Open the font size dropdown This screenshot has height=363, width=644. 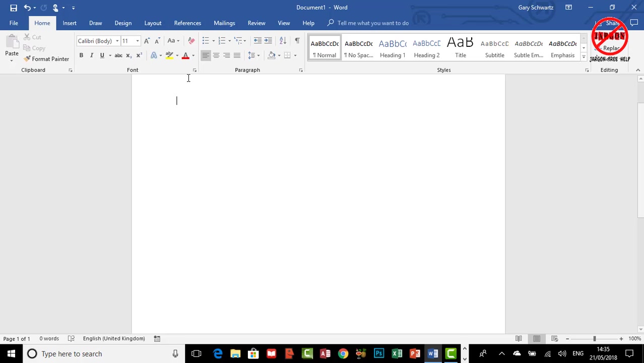coord(137,41)
